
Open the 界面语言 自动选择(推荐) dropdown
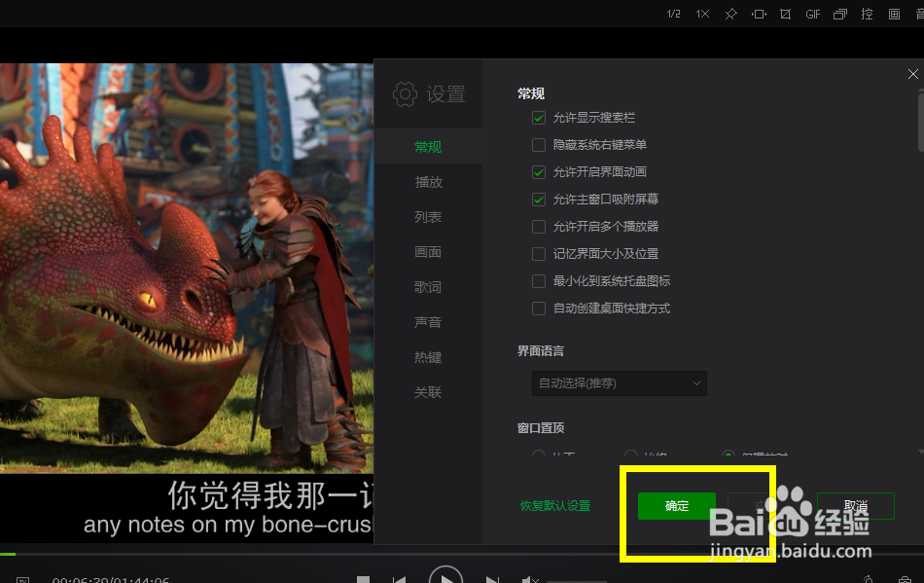pyautogui.click(x=619, y=383)
